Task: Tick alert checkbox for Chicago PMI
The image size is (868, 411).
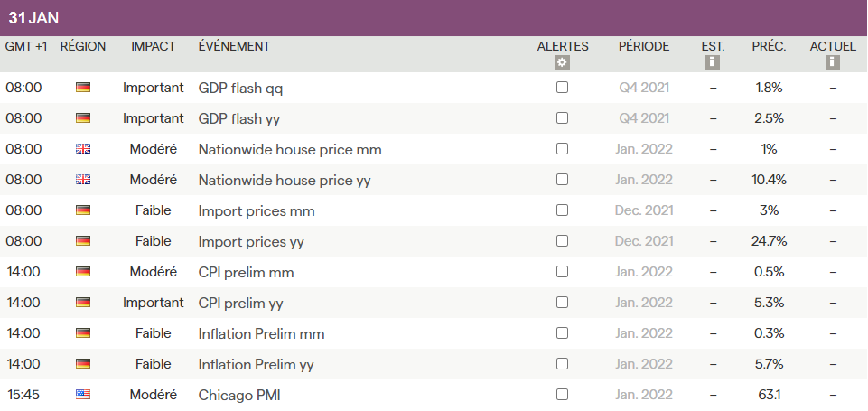Action: click(x=562, y=395)
